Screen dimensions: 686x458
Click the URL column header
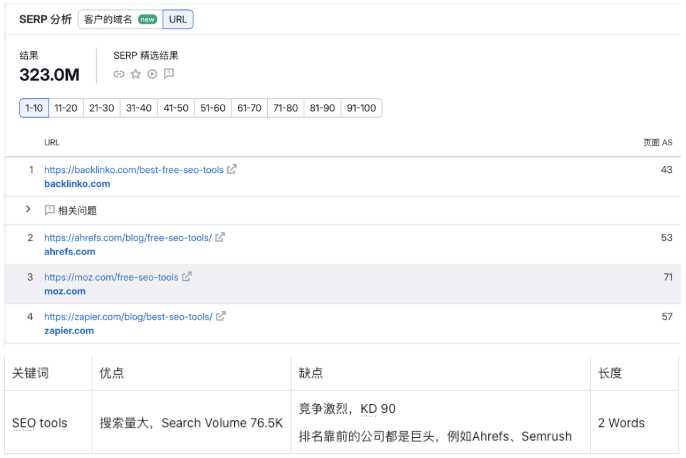click(52, 142)
